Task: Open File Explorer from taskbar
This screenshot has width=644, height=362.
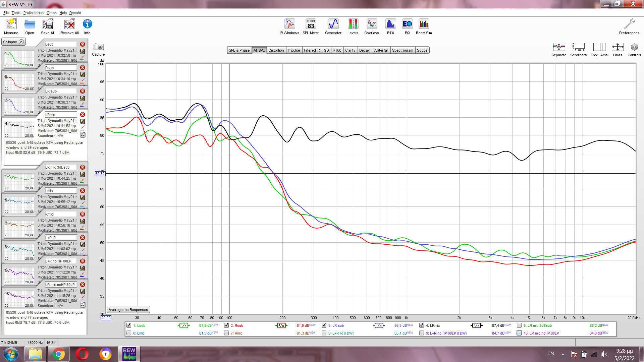Action: [x=35, y=354]
